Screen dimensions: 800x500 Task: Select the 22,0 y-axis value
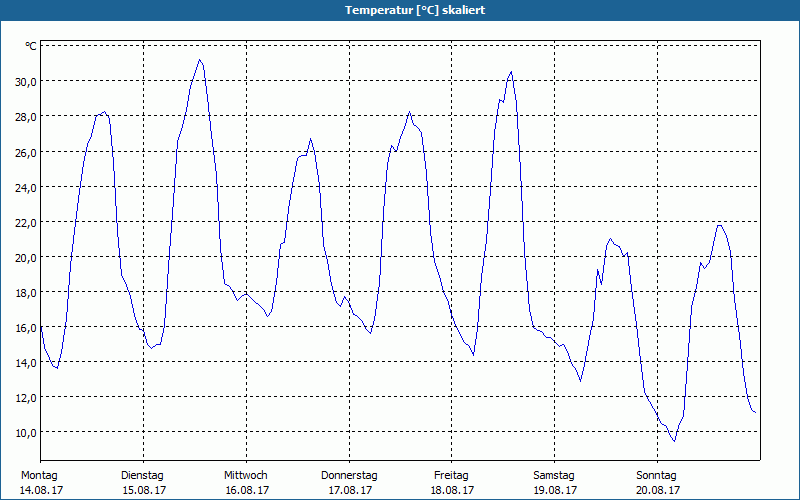pyautogui.click(x=26, y=222)
